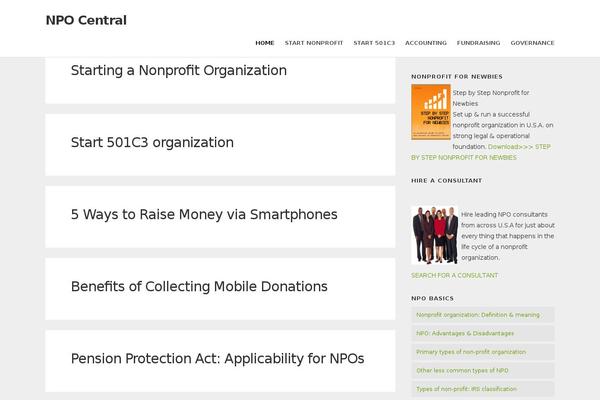
Task: Select NPO: Advantages & Disadvantages item
Action: tap(465, 333)
